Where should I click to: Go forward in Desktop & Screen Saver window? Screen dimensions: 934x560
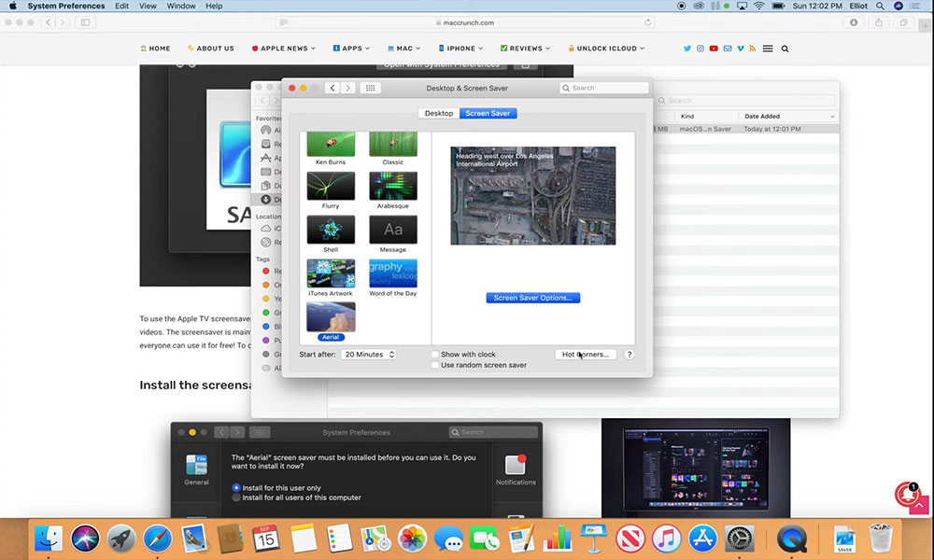pyautogui.click(x=347, y=88)
